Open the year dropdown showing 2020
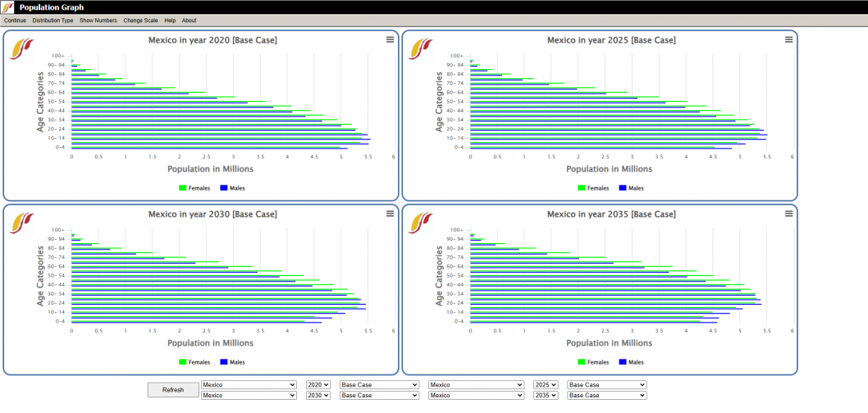This screenshot has height=413, width=868. 318,384
